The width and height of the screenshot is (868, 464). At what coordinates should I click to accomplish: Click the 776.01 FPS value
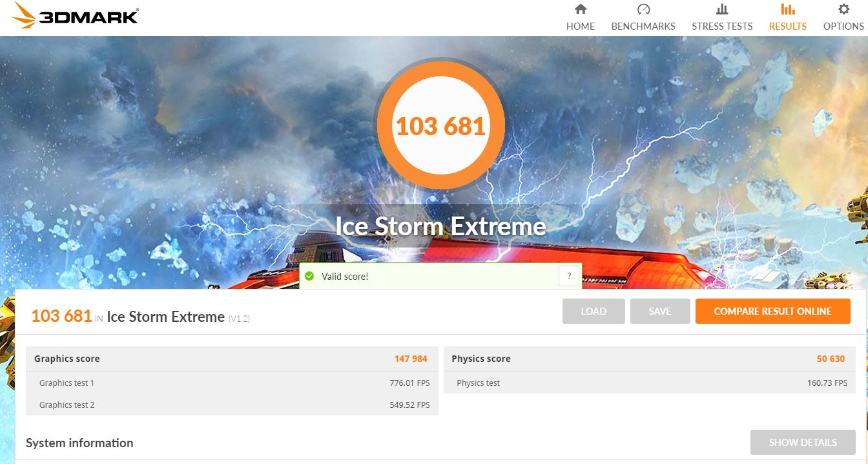[x=409, y=383]
